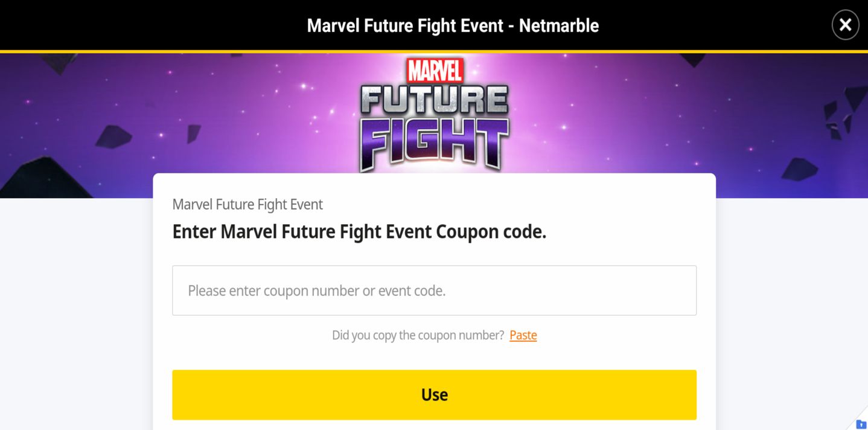Viewport: 868px width, 430px height.
Task: Click the 'Did you copy the coupon number?' text
Action: (x=416, y=335)
